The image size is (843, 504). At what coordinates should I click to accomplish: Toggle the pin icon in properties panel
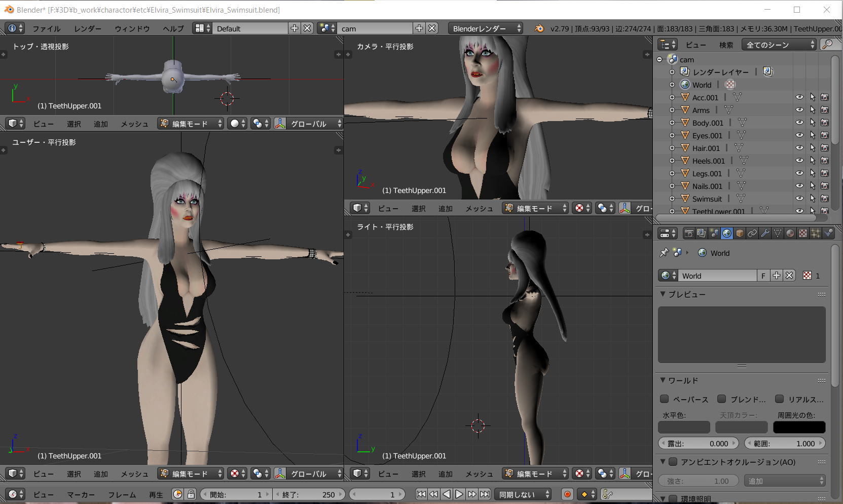(x=664, y=253)
